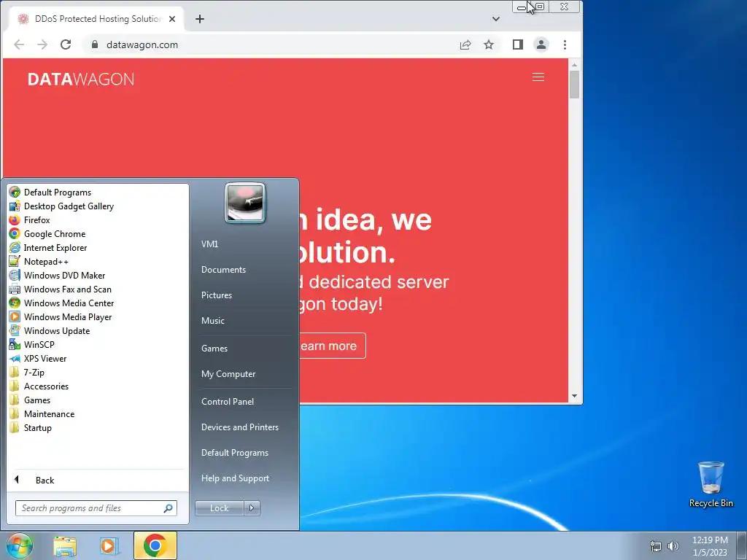Open XPS Viewer
747x560 pixels.
[44, 359]
